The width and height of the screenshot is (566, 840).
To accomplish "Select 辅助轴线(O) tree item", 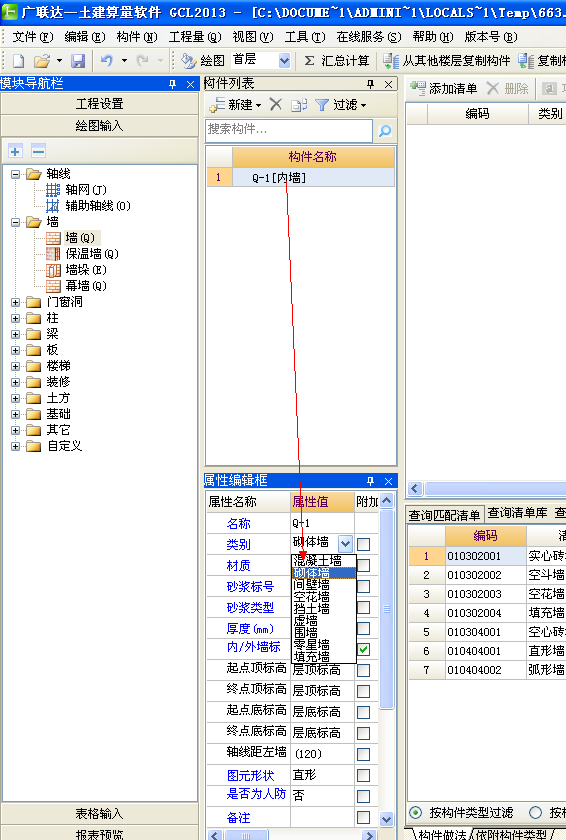I will (x=88, y=206).
